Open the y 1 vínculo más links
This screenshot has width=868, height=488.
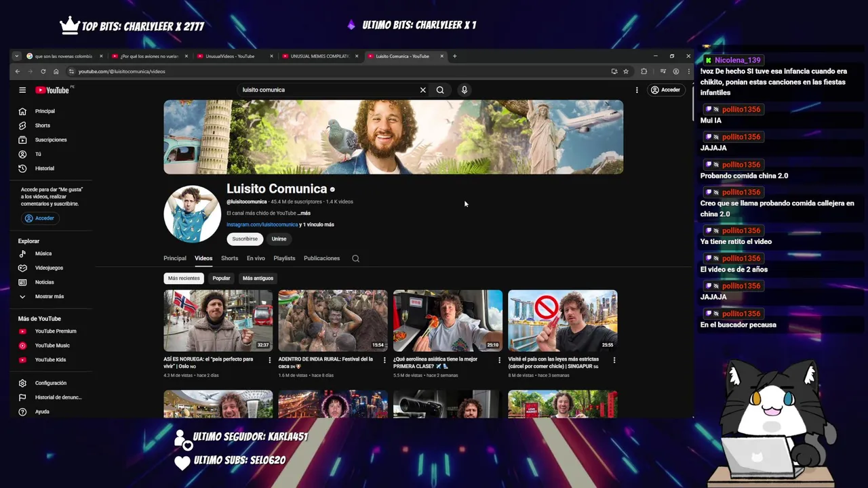pyautogui.click(x=317, y=224)
